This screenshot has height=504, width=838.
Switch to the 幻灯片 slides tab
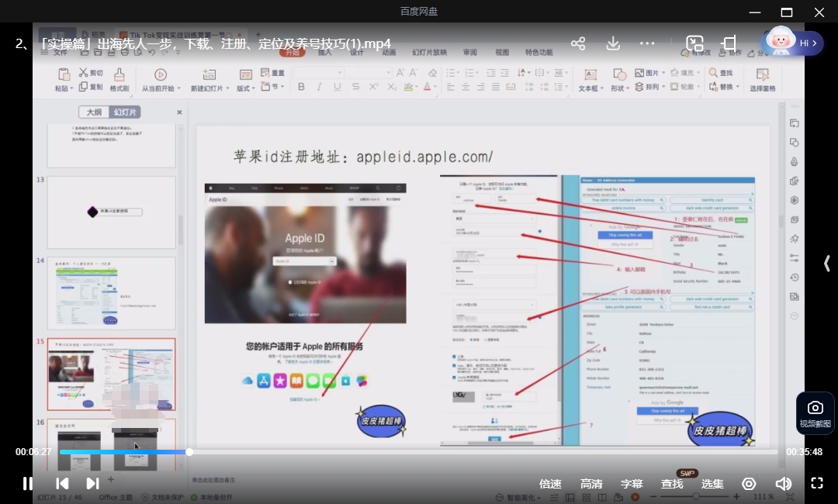125,112
